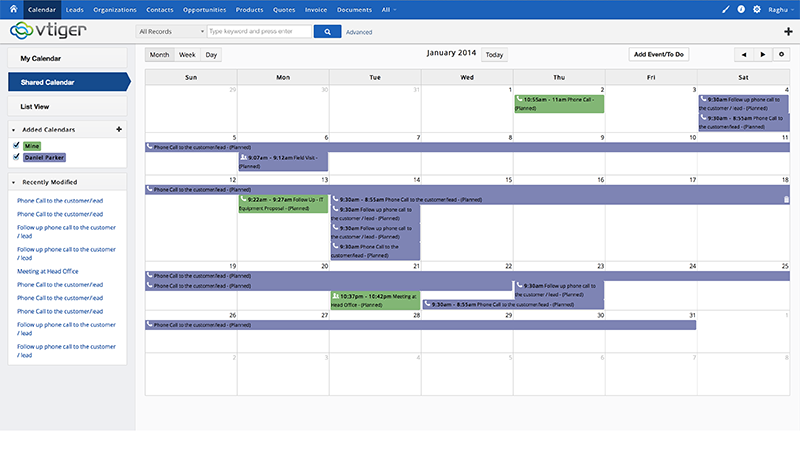Image resolution: width=800 pixels, height=461 pixels.
Task: Open the All Records dropdown
Action: click(x=170, y=32)
